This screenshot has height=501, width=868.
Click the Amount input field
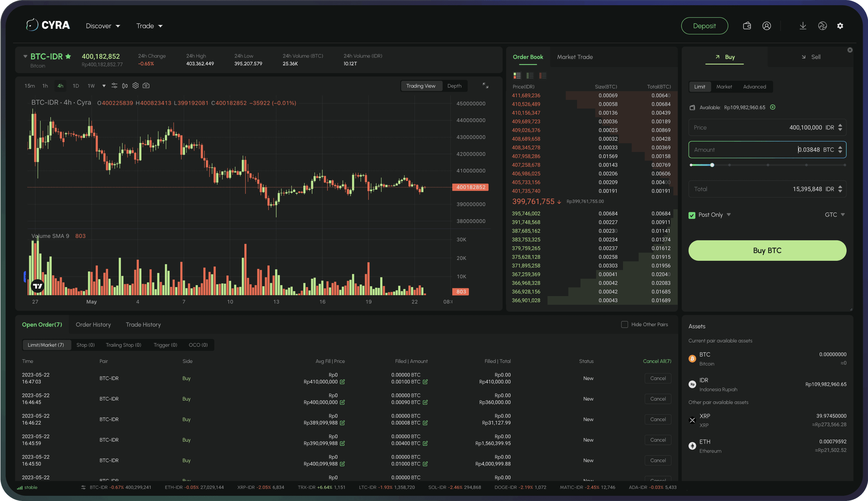tap(767, 150)
